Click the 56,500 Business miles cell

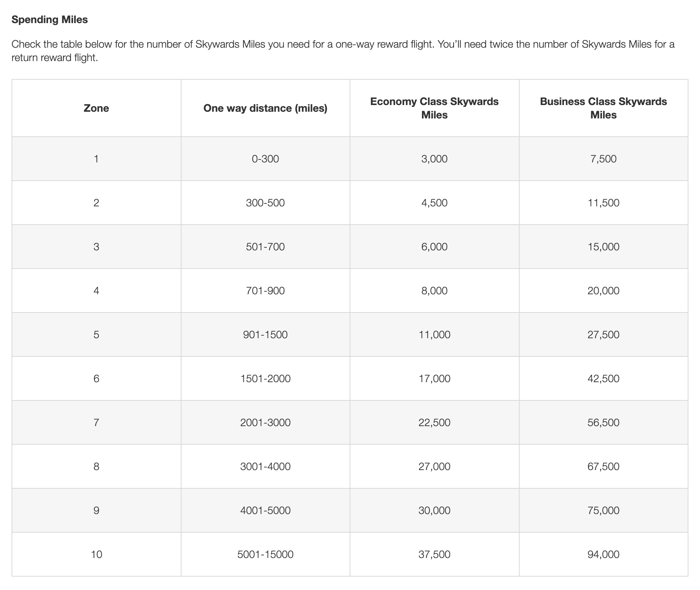pyautogui.click(x=604, y=422)
